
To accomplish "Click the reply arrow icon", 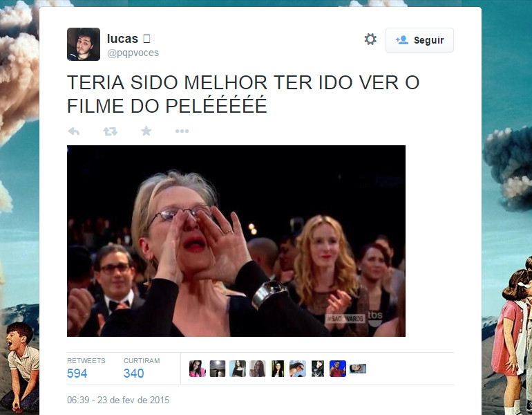I will (x=74, y=131).
